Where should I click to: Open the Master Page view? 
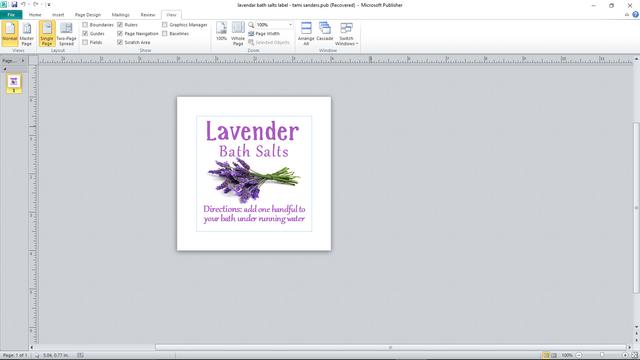(x=27, y=33)
